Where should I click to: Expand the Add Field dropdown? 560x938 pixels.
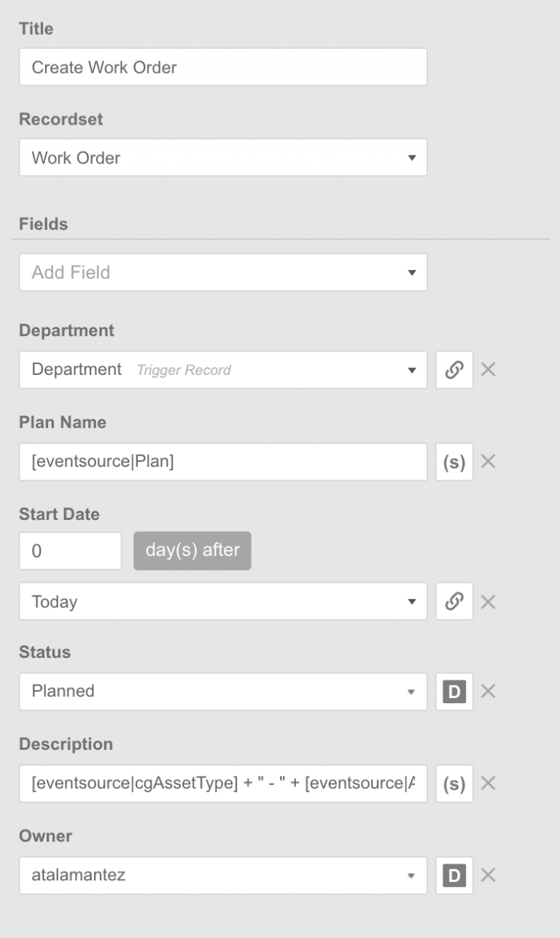pos(222,272)
